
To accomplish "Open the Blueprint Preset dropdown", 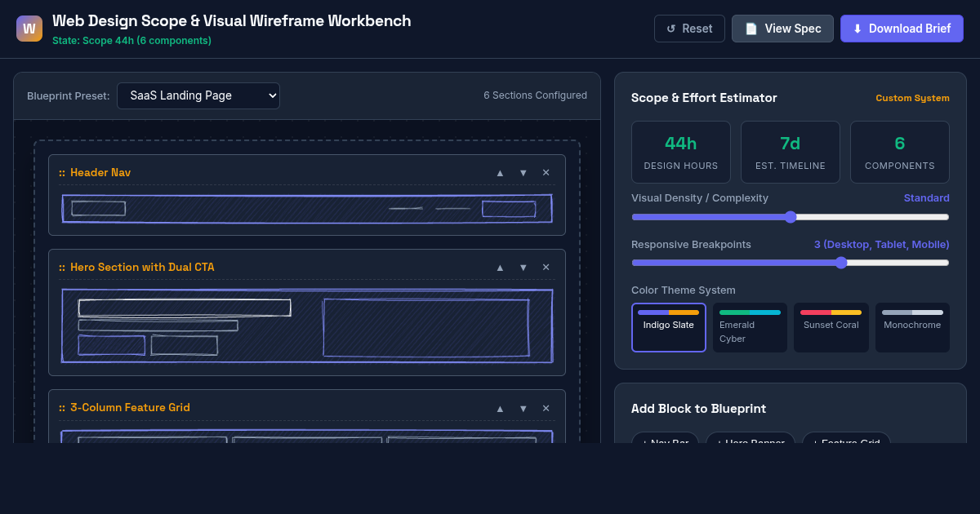I will tap(198, 95).
